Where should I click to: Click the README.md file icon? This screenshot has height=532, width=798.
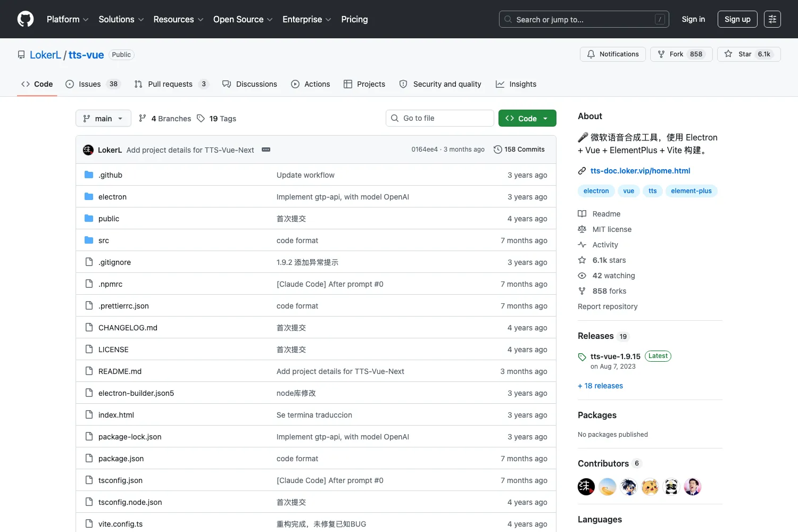pos(89,371)
